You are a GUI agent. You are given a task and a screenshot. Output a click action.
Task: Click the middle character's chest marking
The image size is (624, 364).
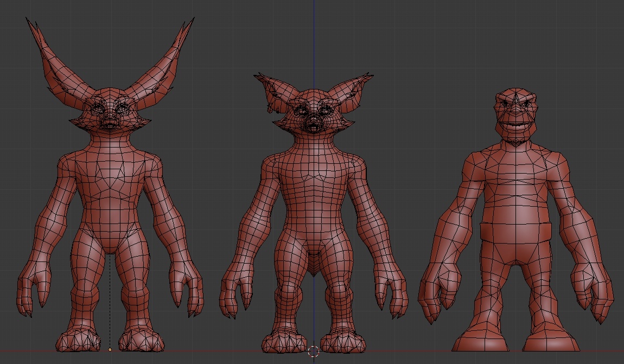pos(313,177)
